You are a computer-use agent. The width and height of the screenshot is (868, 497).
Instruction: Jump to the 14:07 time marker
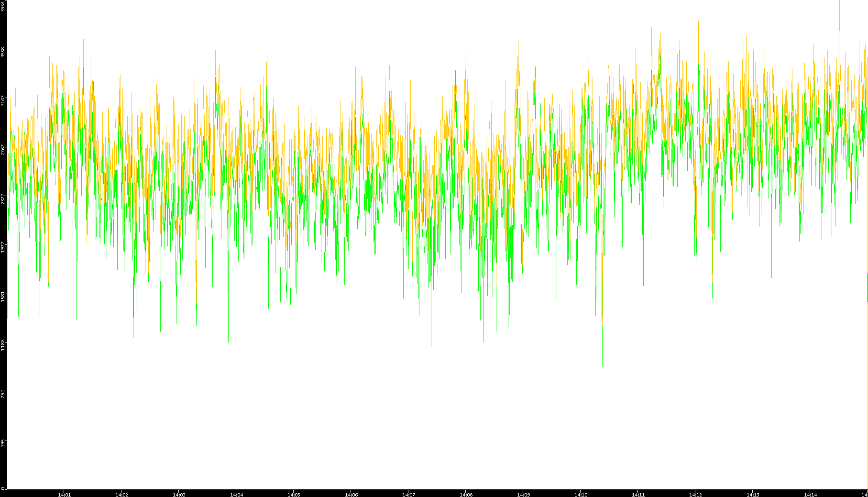408,494
